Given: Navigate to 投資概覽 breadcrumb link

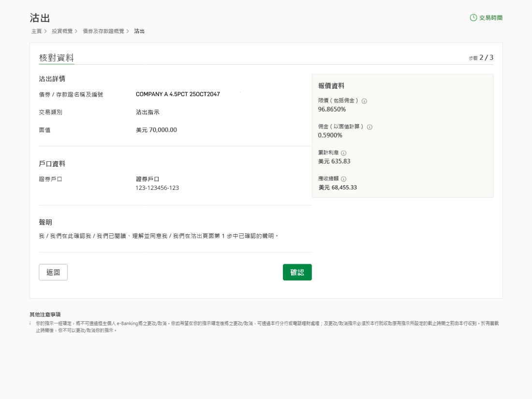Looking at the screenshot, I should [x=62, y=31].
